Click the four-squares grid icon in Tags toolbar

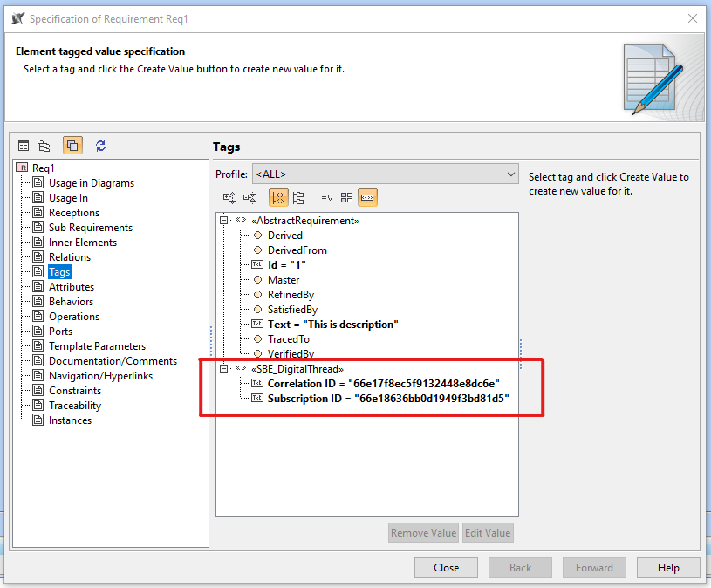346,198
